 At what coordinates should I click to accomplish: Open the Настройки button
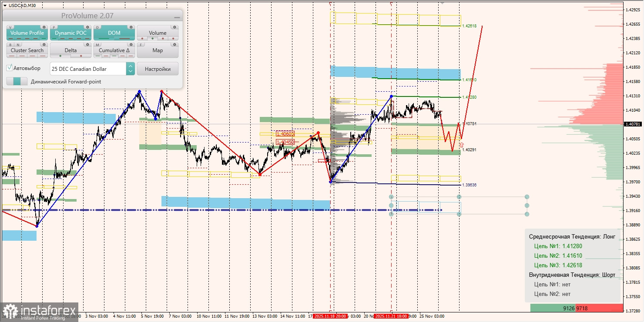coord(158,69)
